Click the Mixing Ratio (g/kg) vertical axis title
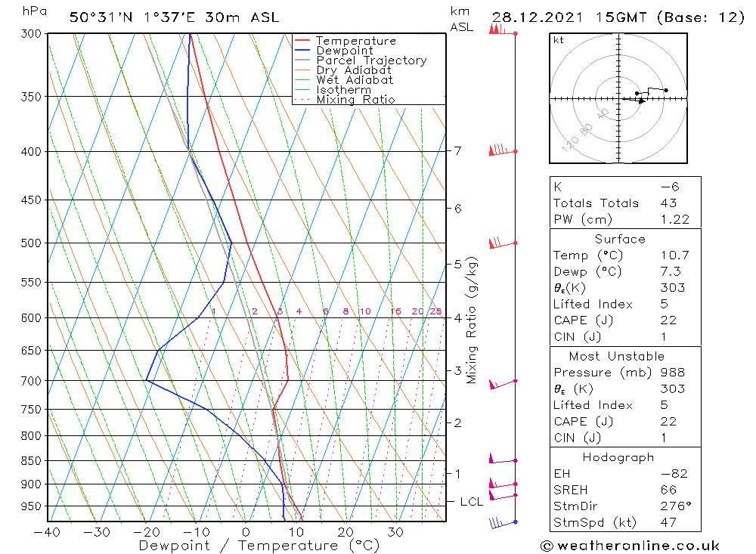756x554 pixels. point(471,320)
